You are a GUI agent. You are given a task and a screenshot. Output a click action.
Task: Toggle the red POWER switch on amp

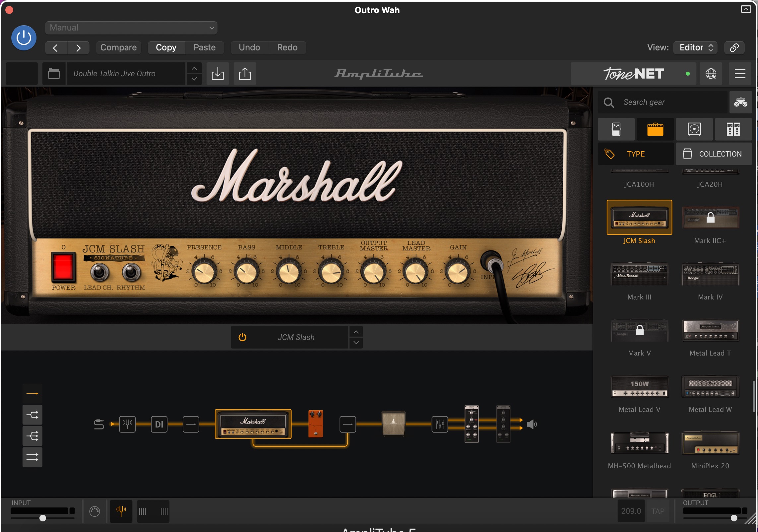(63, 267)
